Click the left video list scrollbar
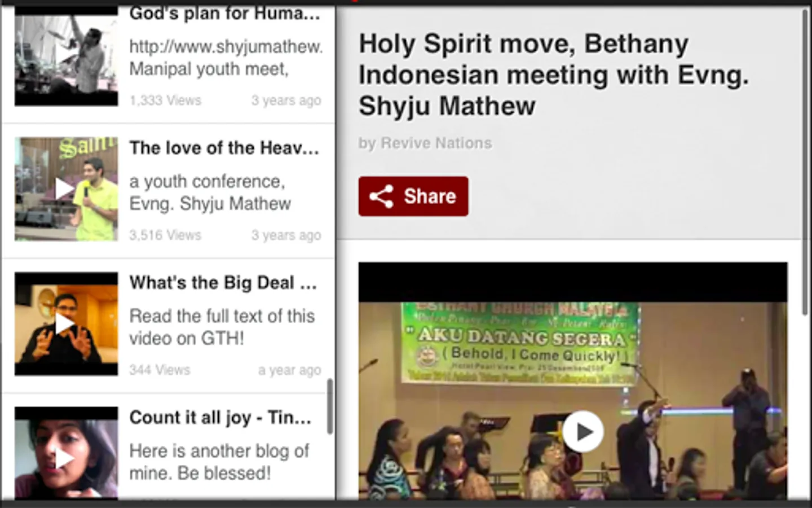812x508 pixels. tap(330, 406)
